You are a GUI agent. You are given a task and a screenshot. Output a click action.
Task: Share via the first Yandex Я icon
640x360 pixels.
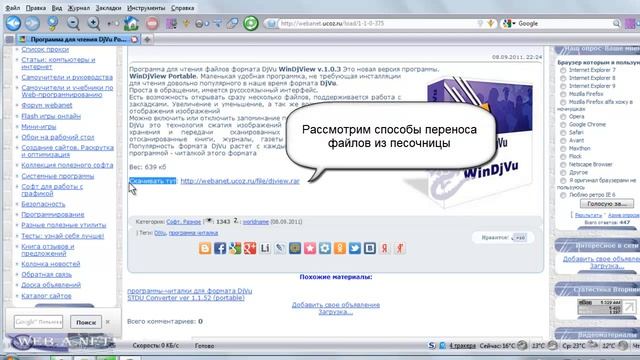pyautogui.click(x=384, y=248)
